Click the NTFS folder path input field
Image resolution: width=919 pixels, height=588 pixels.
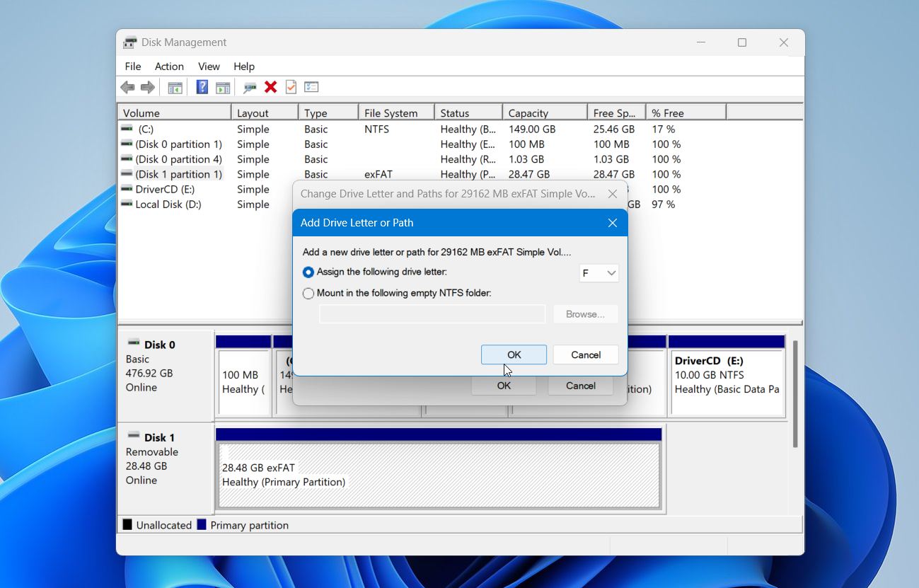[432, 314]
